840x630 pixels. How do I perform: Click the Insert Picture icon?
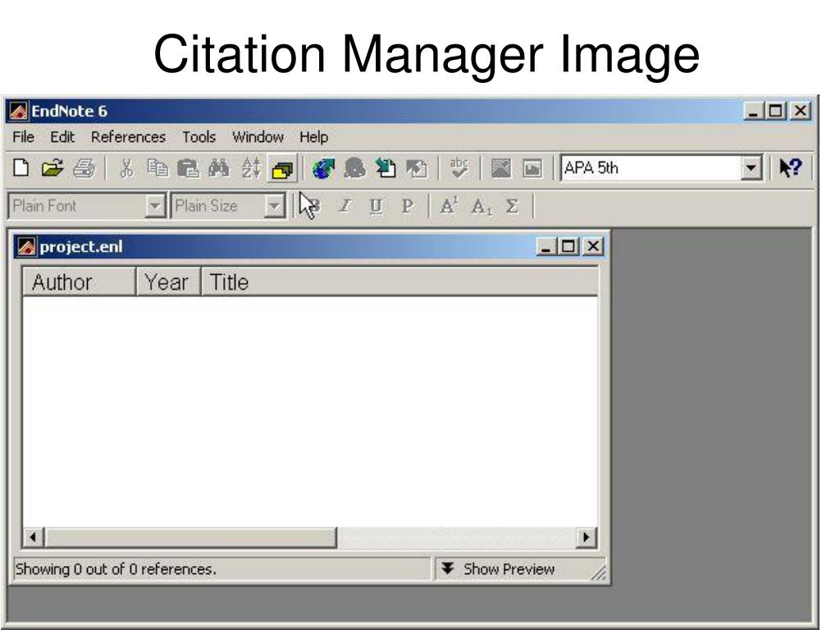click(501, 168)
